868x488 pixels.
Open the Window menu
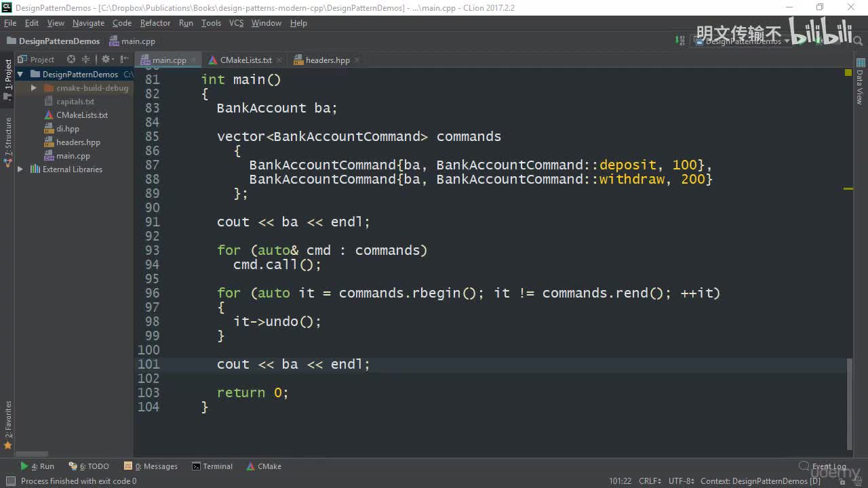[x=267, y=23]
